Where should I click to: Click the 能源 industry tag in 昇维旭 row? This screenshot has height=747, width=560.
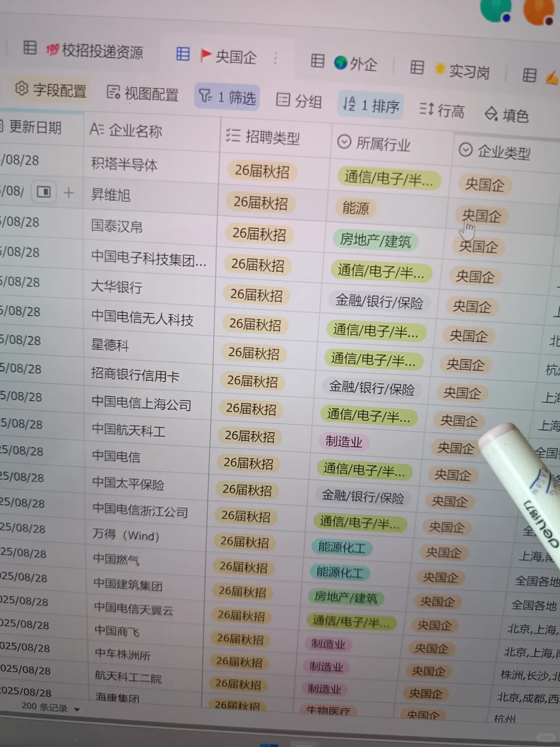356,208
